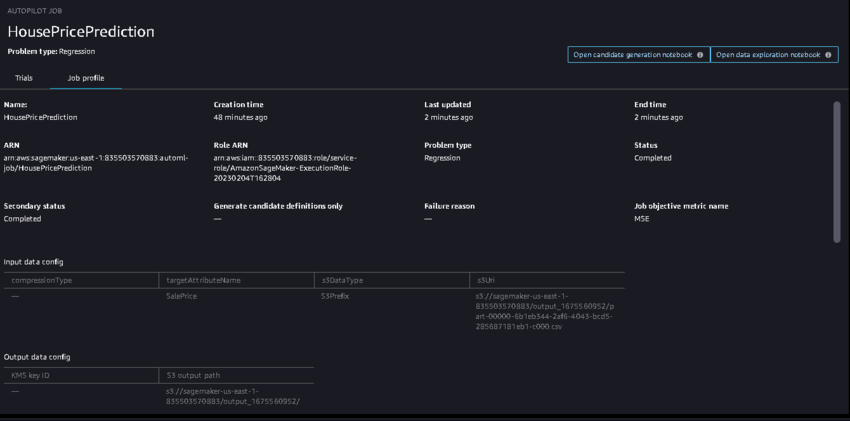The image size is (850, 421).
Task: Switch to the Trials tab
Action: tap(24, 78)
